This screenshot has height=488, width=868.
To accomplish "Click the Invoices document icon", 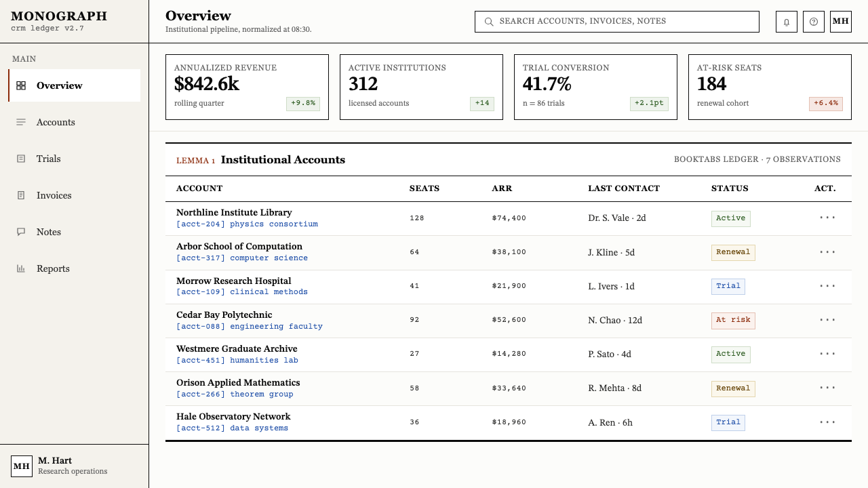I will click(21, 195).
